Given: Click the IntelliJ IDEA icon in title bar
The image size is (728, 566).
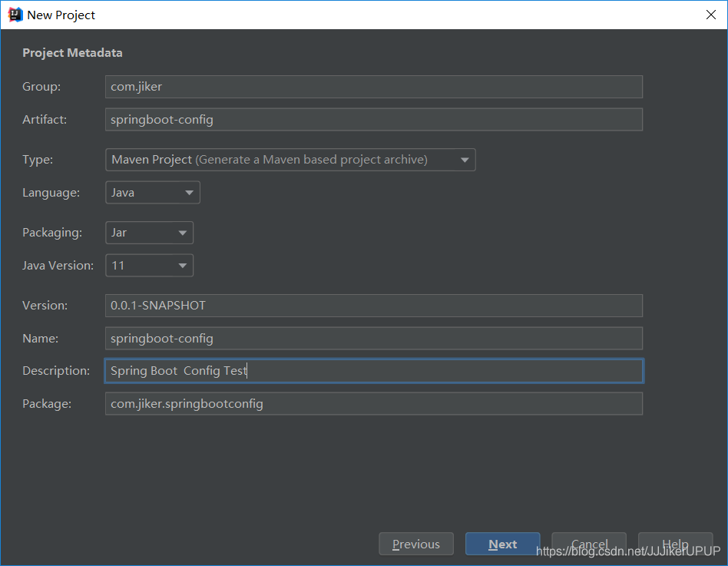Looking at the screenshot, I should [15, 15].
